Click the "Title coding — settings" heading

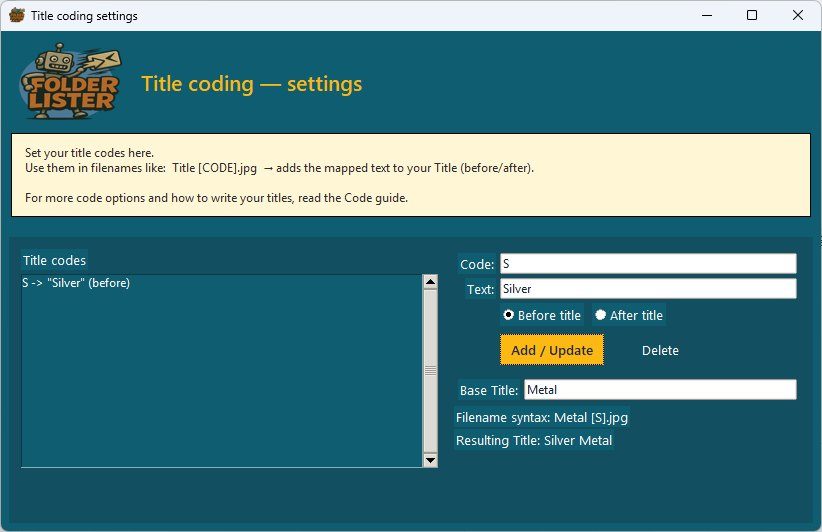tap(252, 84)
